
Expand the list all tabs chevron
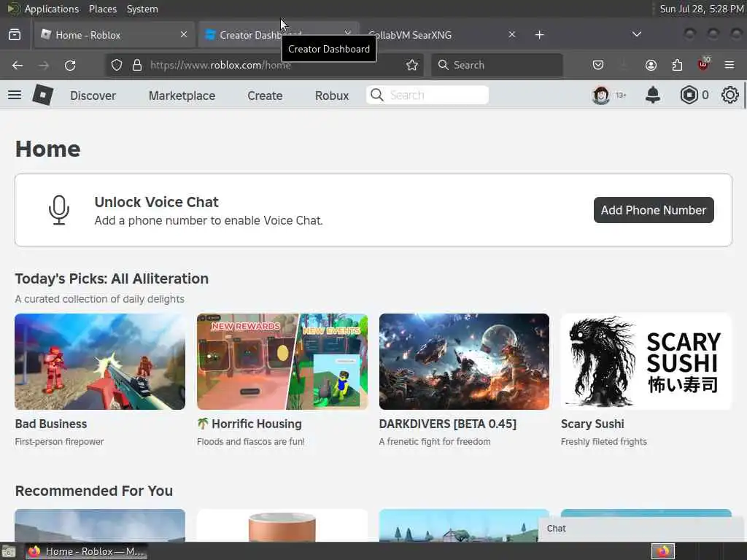(x=636, y=34)
